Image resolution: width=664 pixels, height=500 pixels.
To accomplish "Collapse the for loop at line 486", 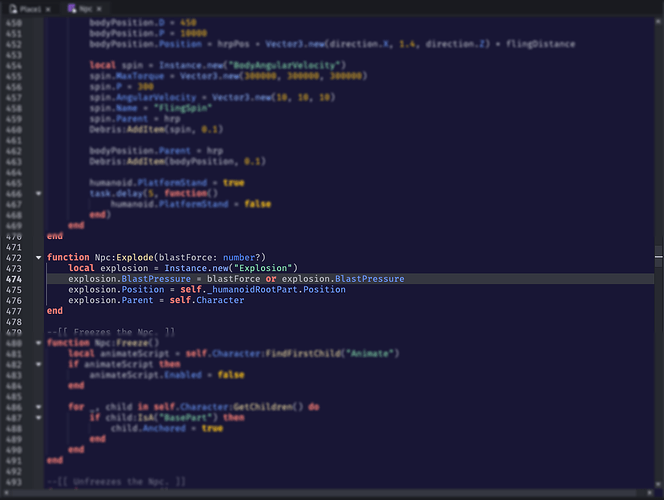I will pyautogui.click(x=39, y=407).
